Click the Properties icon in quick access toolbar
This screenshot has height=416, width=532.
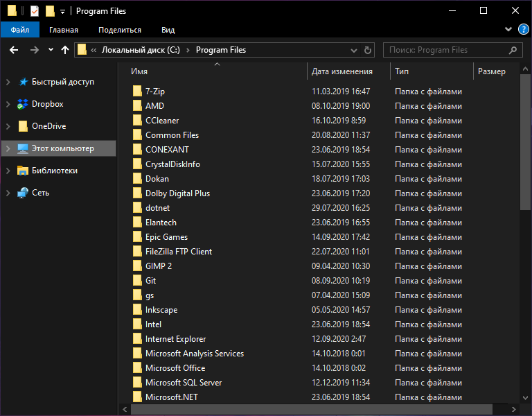[x=34, y=11]
